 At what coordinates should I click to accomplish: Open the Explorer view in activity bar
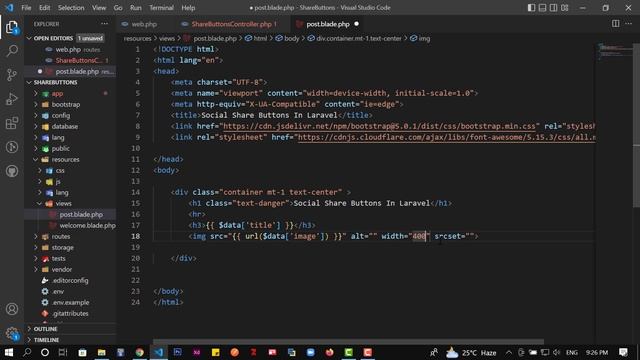(12, 28)
